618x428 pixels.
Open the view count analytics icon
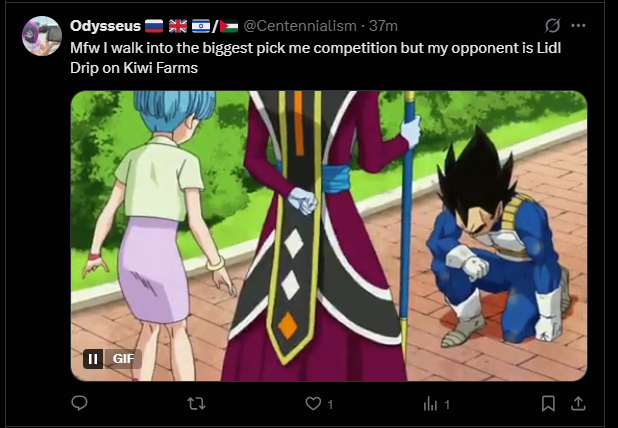pyautogui.click(x=430, y=404)
